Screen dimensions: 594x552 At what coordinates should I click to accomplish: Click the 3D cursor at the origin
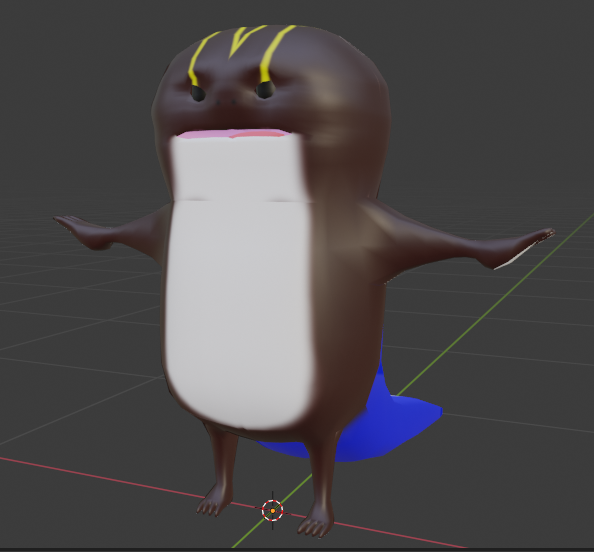click(x=273, y=511)
